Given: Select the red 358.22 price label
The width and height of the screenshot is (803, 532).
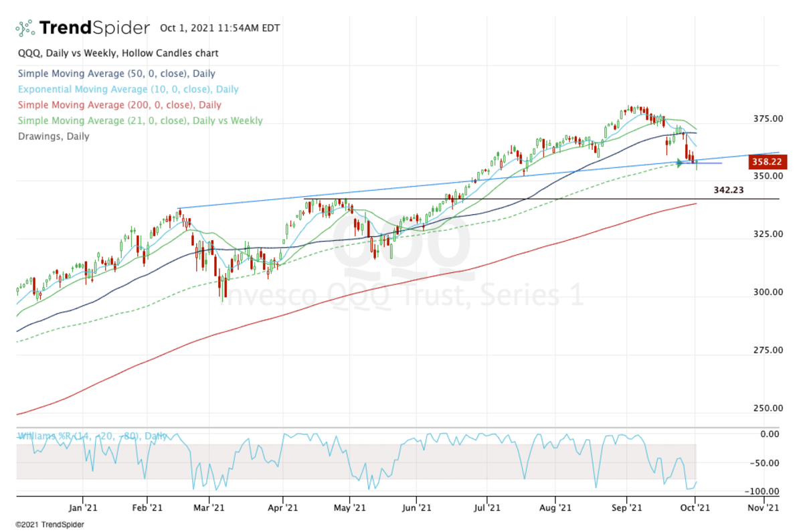Looking at the screenshot, I should [x=768, y=162].
